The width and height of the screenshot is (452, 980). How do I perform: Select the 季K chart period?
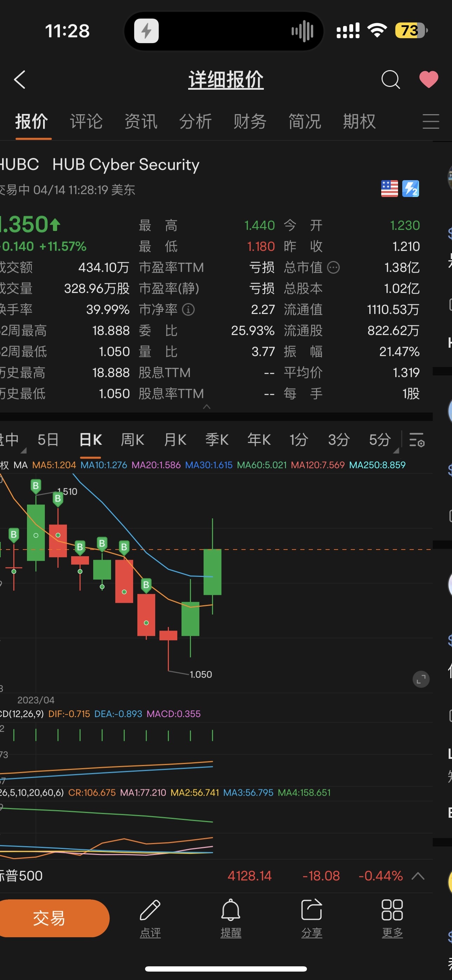[217, 440]
